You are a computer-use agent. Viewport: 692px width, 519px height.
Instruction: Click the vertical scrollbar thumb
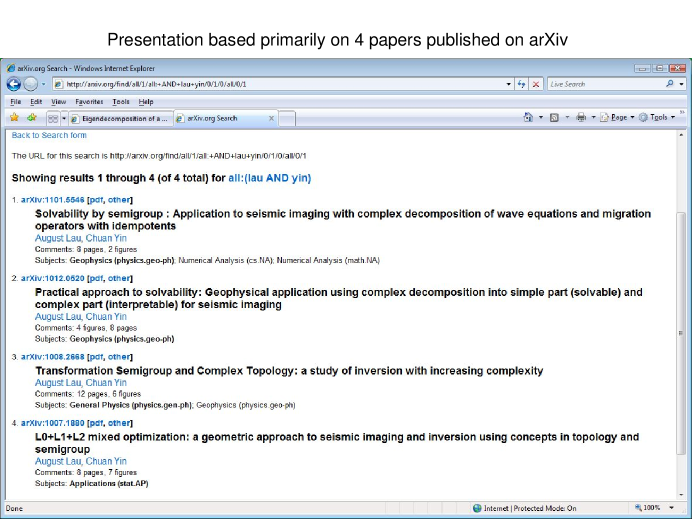click(681, 333)
